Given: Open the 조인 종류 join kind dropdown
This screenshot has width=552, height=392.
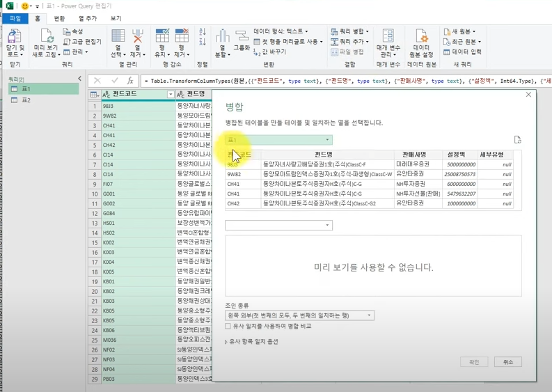Looking at the screenshot, I should 299,315.
